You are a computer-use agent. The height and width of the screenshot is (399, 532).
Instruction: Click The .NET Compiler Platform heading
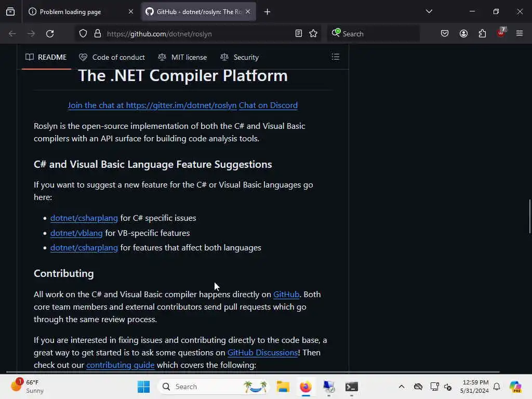[183, 76]
